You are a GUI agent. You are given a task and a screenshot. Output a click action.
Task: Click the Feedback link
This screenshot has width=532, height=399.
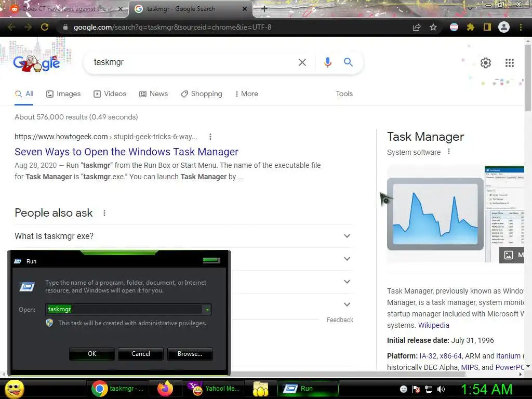coord(340,320)
